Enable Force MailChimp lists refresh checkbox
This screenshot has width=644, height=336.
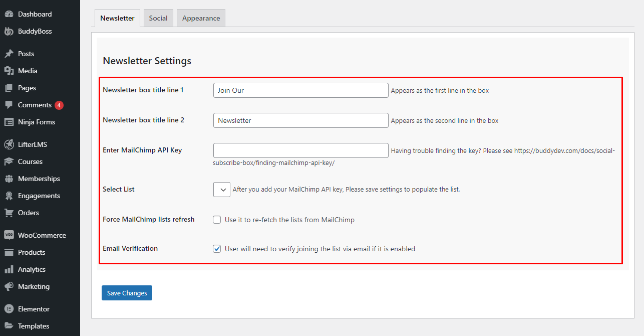pos(217,220)
